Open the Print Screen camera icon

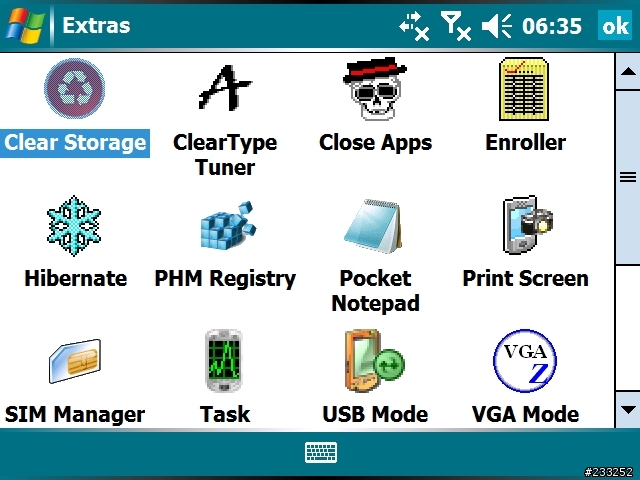point(528,225)
